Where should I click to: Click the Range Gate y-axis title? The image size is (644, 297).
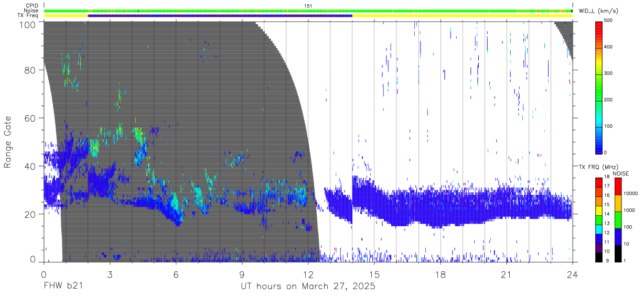tap(8, 142)
